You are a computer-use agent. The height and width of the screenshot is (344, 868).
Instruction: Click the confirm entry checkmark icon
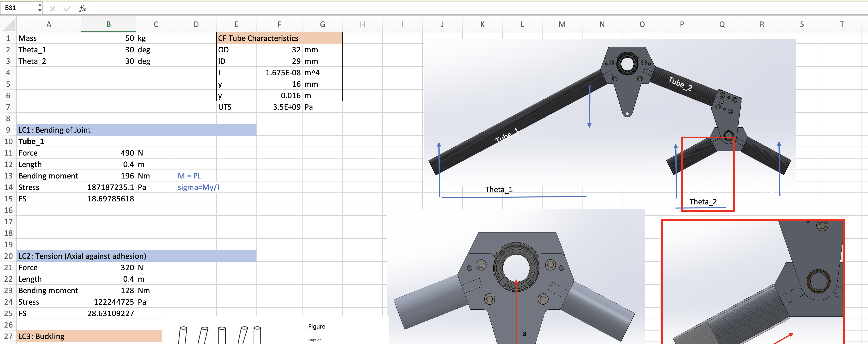[67, 8]
